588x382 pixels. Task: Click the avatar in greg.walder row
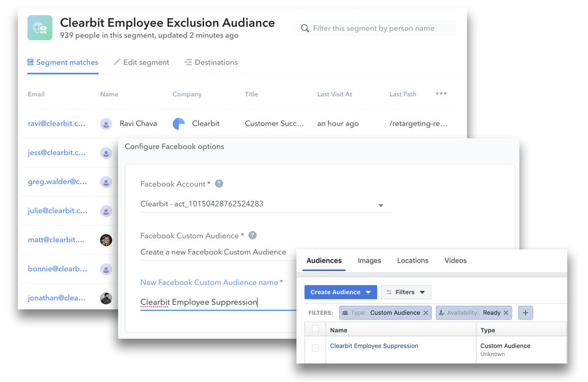pyautogui.click(x=106, y=182)
